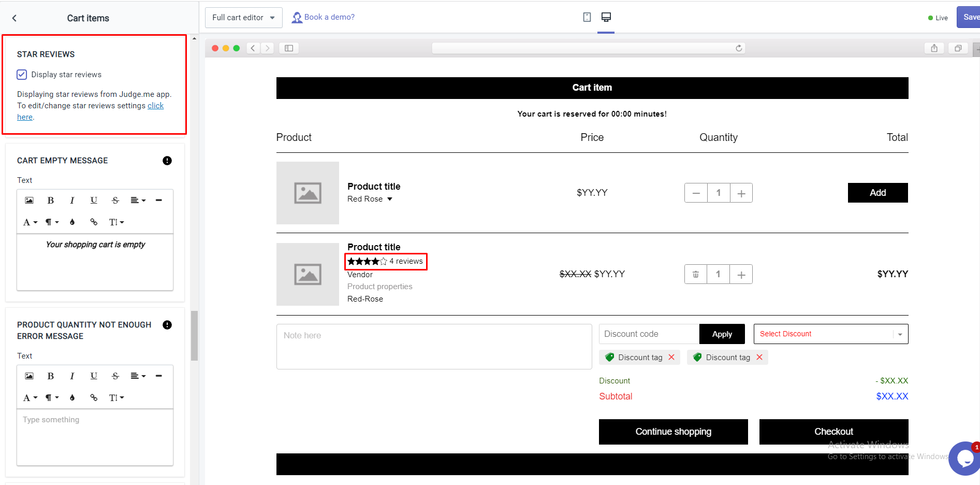980x485 pixels.
Task: Open paragraph format dropdown in quantity error editor
Action: click(x=52, y=398)
